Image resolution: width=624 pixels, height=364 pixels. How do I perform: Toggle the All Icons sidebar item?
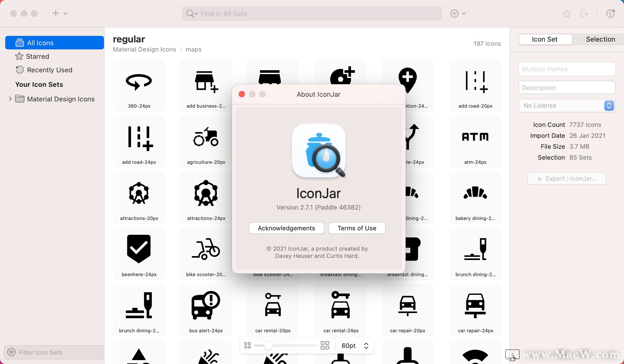(52, 43)
